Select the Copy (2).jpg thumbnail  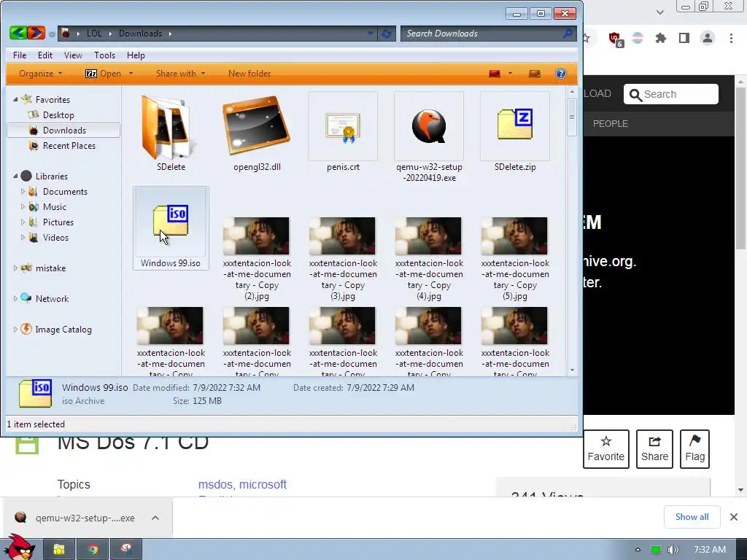tap(257, 236)
